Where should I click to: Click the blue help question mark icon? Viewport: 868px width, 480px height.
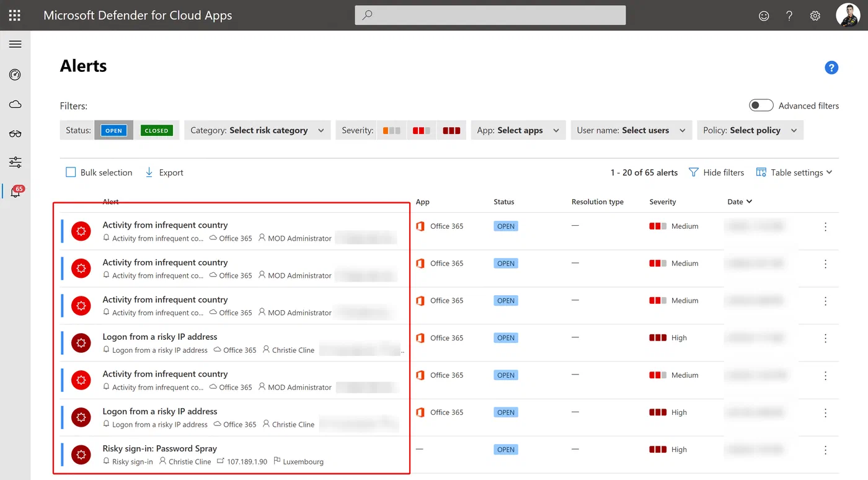tap(831, 68)
